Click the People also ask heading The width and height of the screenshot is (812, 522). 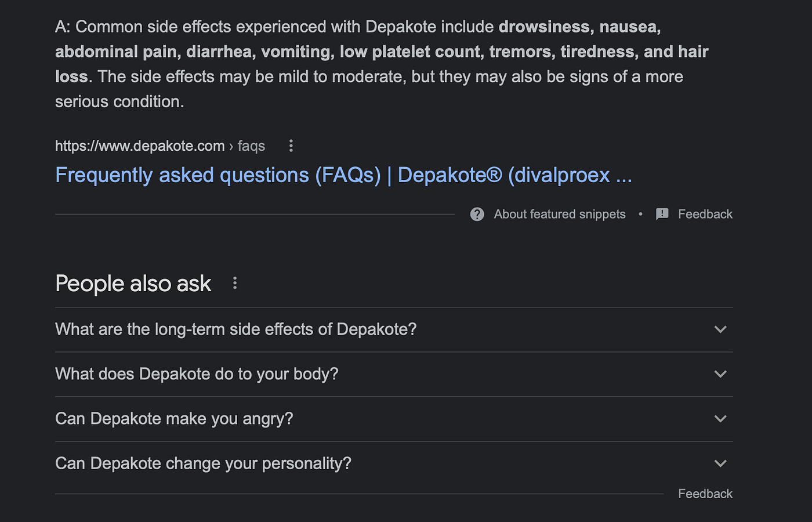tap(133, 284)
